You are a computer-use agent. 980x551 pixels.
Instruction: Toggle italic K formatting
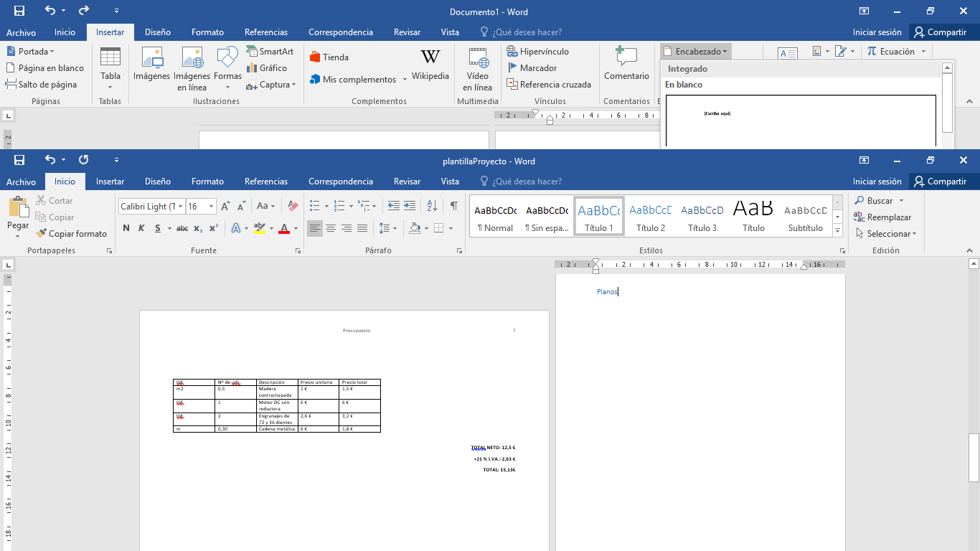tap(141, 228)
